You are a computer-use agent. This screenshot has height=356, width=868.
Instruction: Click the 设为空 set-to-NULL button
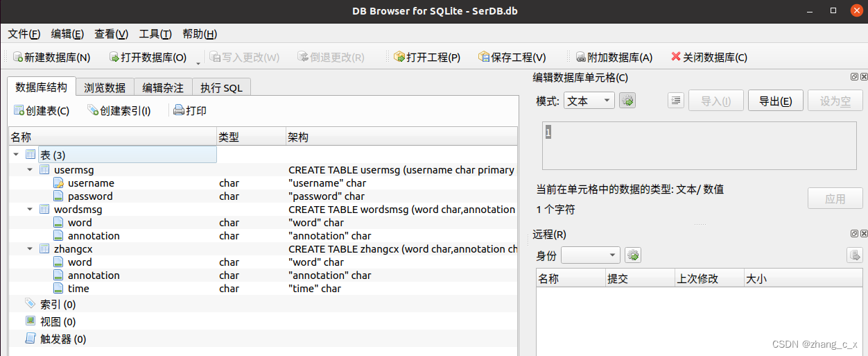[x=835, y=101]
